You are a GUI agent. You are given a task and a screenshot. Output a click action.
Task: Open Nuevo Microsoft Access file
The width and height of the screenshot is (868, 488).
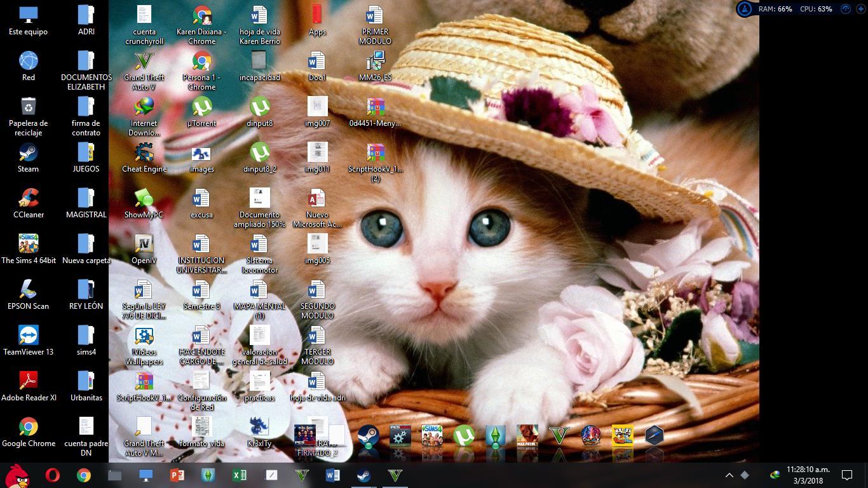click(x=317, y=208)
